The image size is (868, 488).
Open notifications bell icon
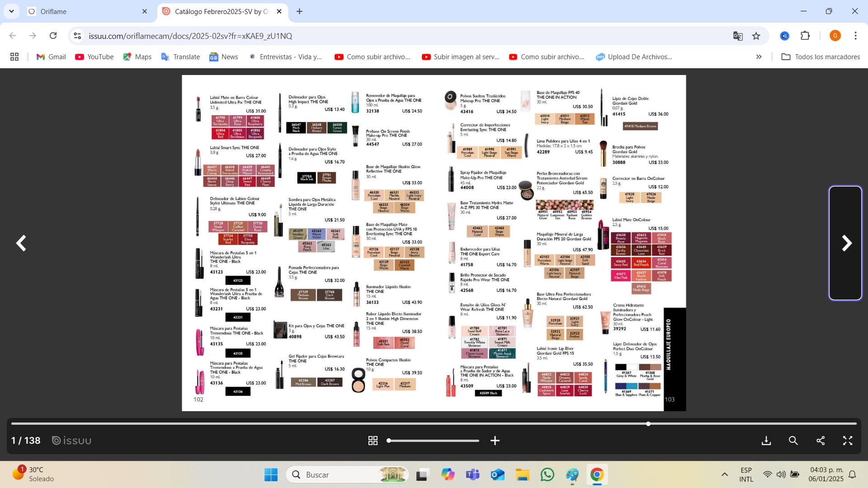(852, 474)
